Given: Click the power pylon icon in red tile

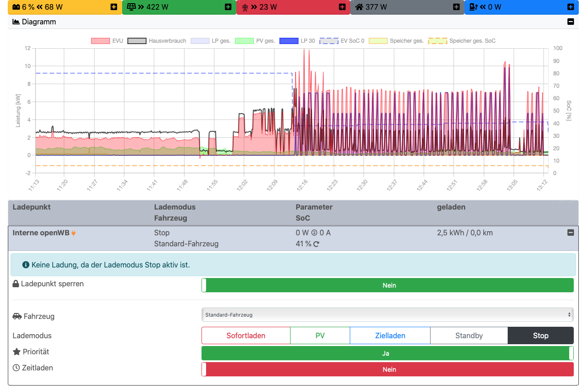Looking at the screenshot, I should point(245,7).
